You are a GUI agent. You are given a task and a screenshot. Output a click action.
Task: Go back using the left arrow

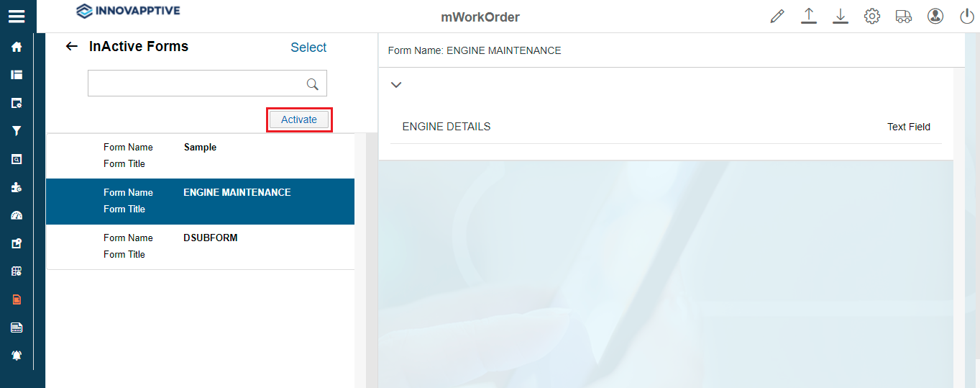point(71,47)
